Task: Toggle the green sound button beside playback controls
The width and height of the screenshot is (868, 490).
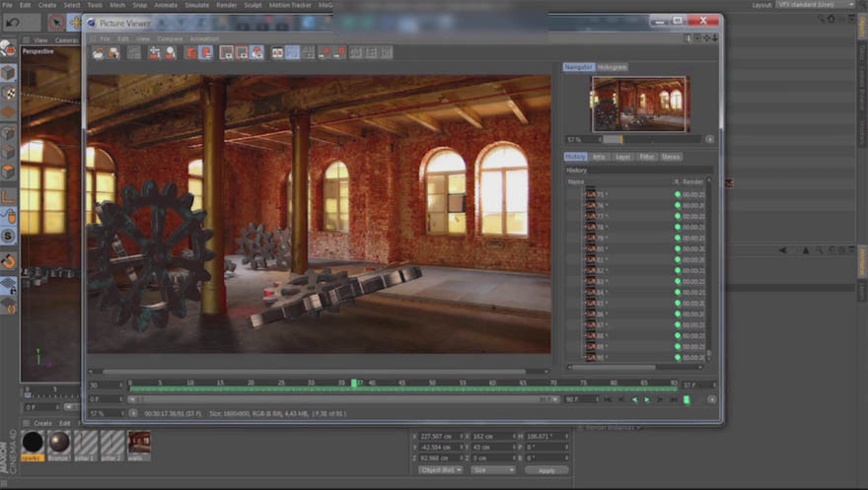Action: tap(687, 399)
